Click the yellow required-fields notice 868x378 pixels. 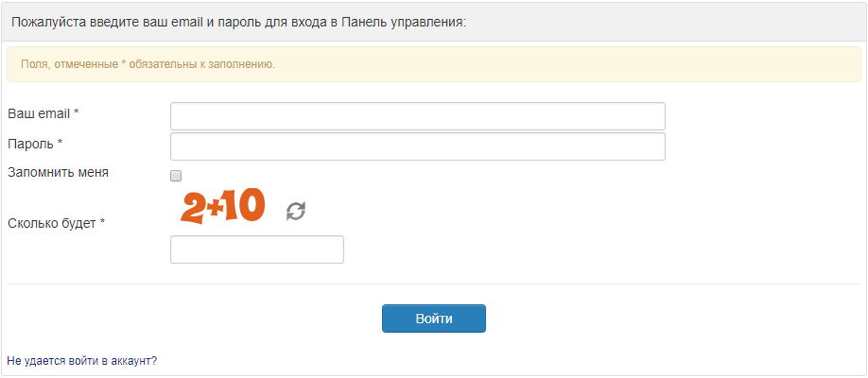point(434,64)
